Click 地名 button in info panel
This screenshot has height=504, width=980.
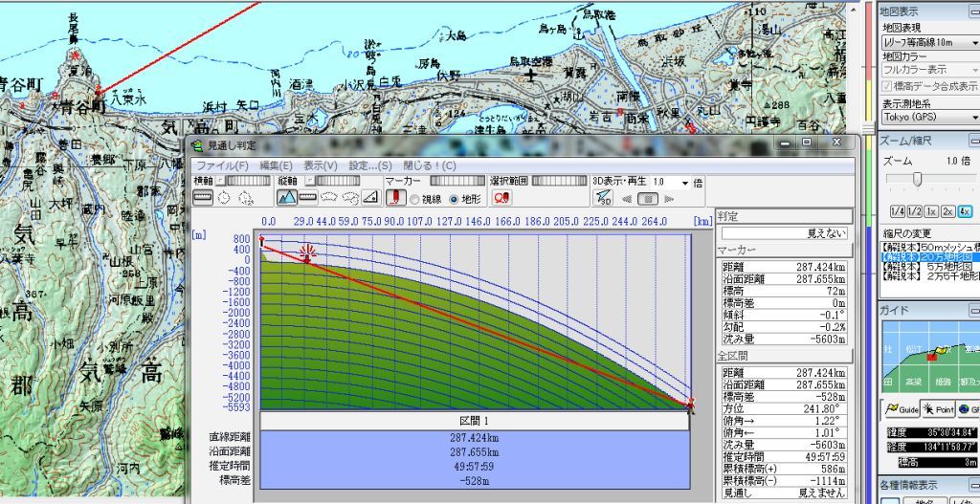pyautogui.click(x=925, y=501)
